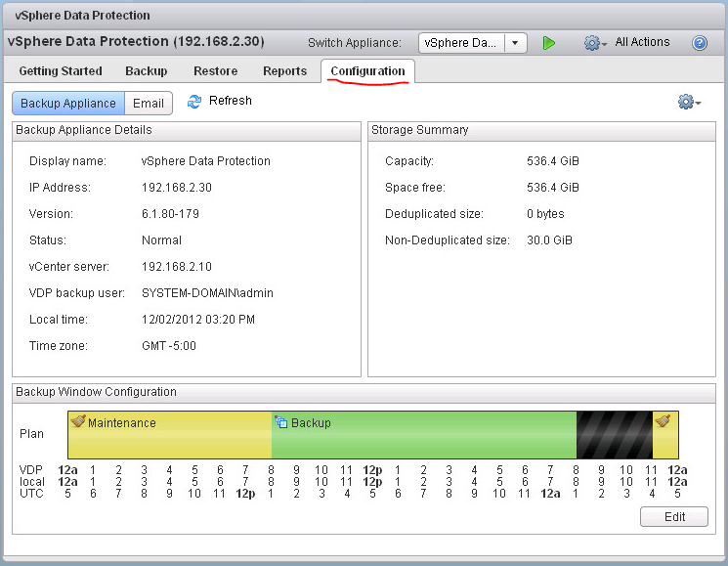This screenshot has width=728, height=566.
Task: Click the green play arrow icon
Action: tap(549, 43)
